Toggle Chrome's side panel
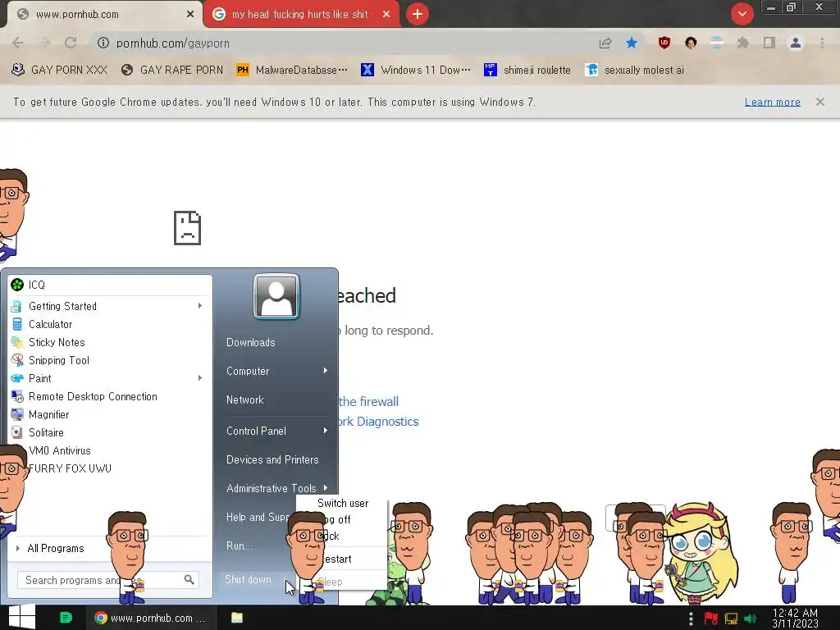 (769, 43)
